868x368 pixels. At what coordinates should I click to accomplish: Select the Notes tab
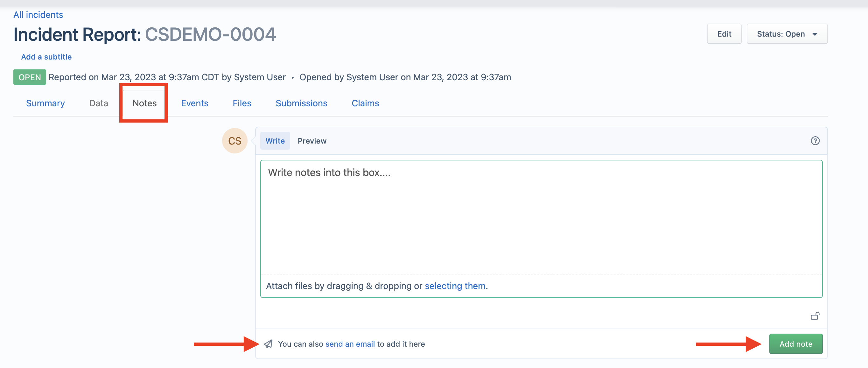[x=144, y=103]
